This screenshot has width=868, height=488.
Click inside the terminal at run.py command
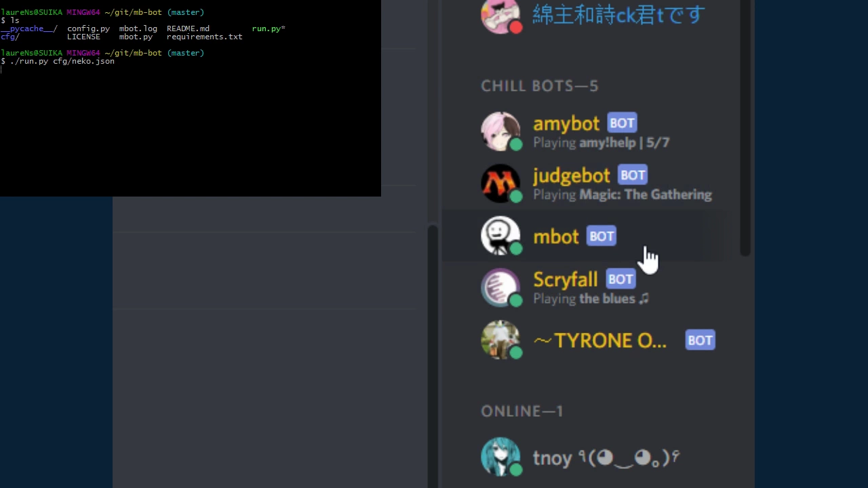tap(62, 61)
